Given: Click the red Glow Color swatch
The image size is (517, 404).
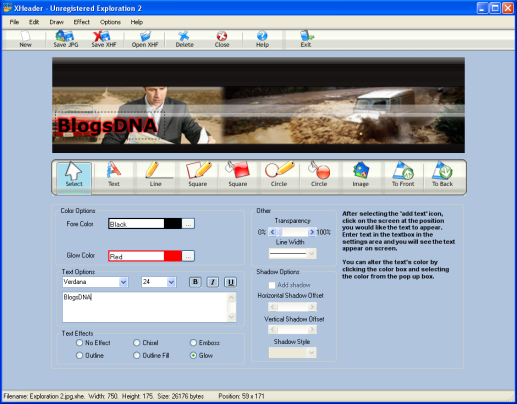Looking at the screenshot, I should point(173,256).
